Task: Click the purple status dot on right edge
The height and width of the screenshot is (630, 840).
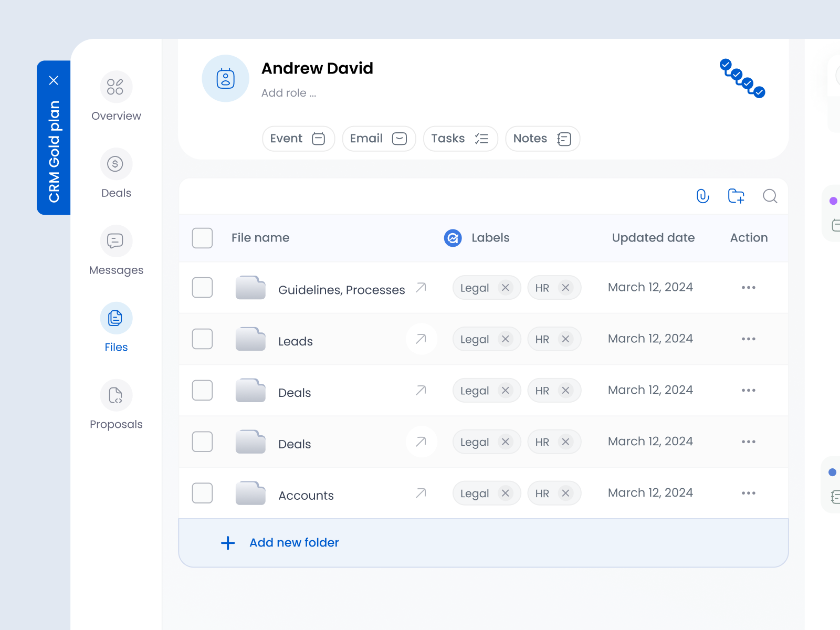Action: [832, 200]
